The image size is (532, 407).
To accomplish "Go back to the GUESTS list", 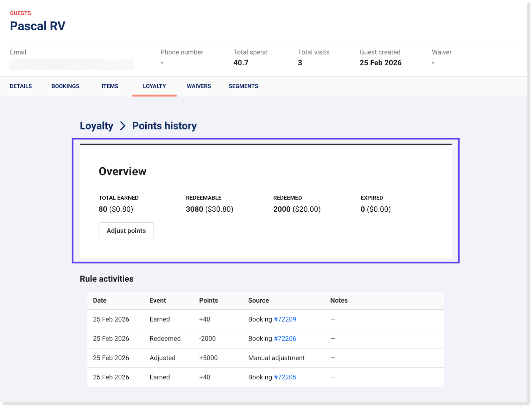I will point(20,13).
